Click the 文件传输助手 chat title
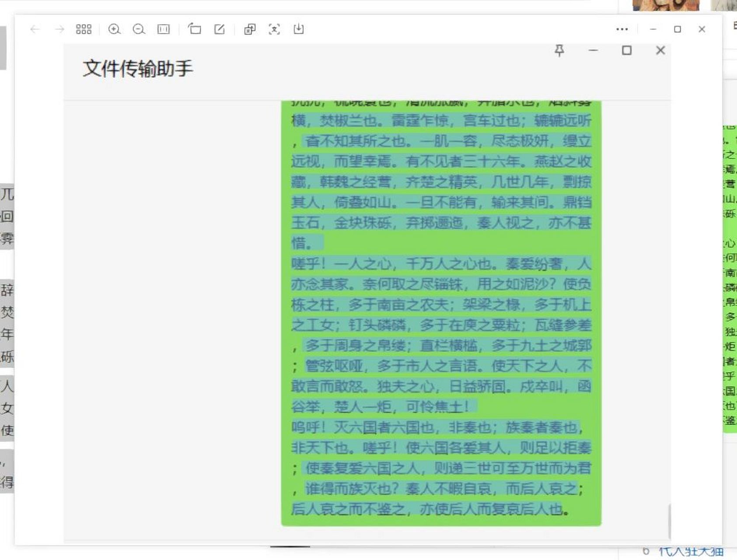The width and height of the screenshot is (737, 560). [x=138, y=68]
